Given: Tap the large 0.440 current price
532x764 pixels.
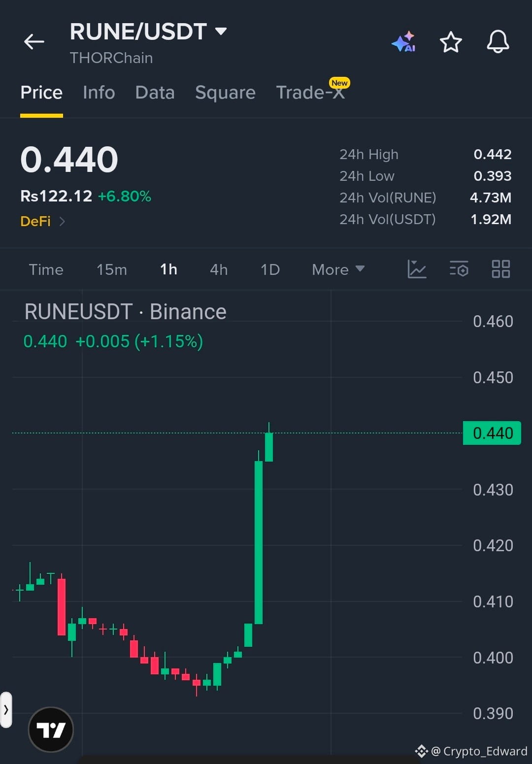Looking at the screenshot, I should click(x=69, y=160).
